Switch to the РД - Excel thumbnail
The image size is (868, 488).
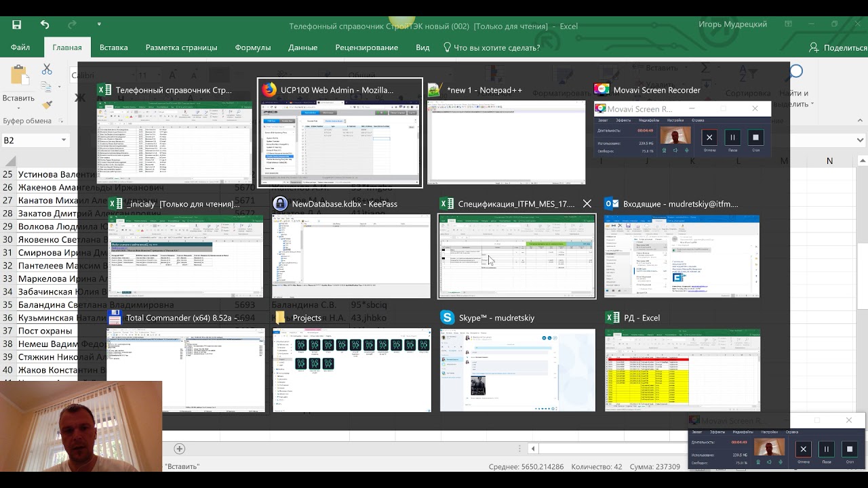point(682,361)
